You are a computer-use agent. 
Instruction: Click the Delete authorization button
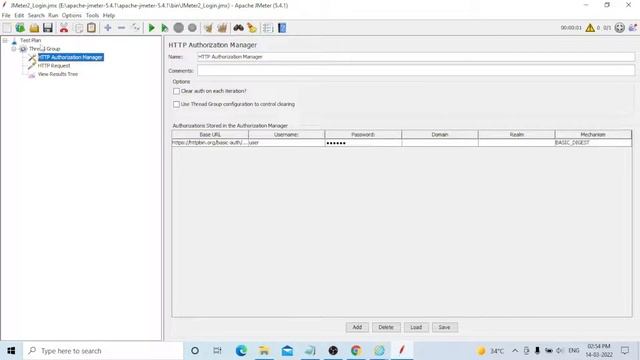click(x=386, y=327)
